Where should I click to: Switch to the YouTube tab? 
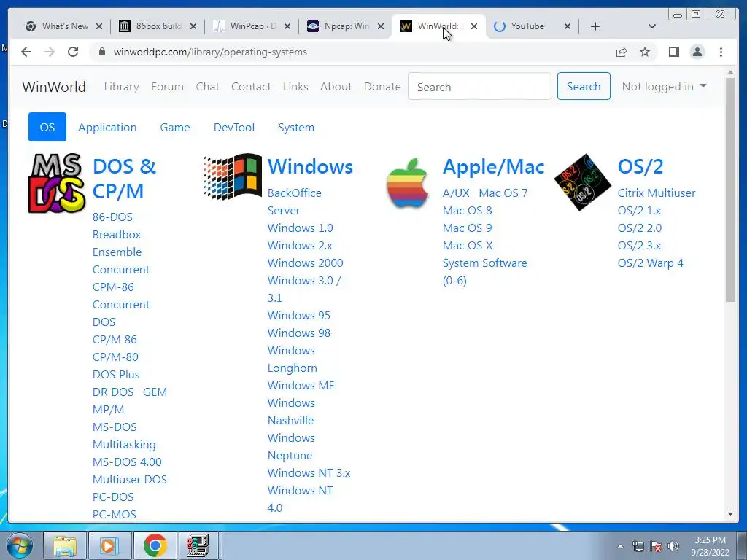(527, 26)
